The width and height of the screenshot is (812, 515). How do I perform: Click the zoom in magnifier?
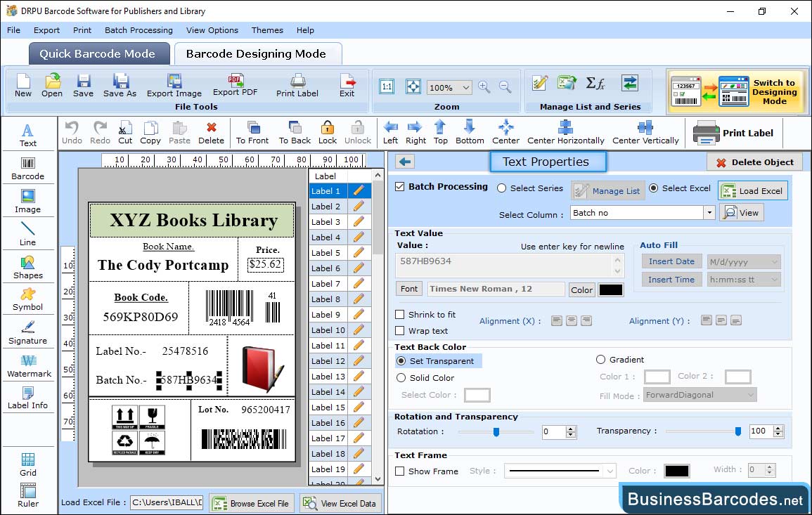(x=484, y=87)
